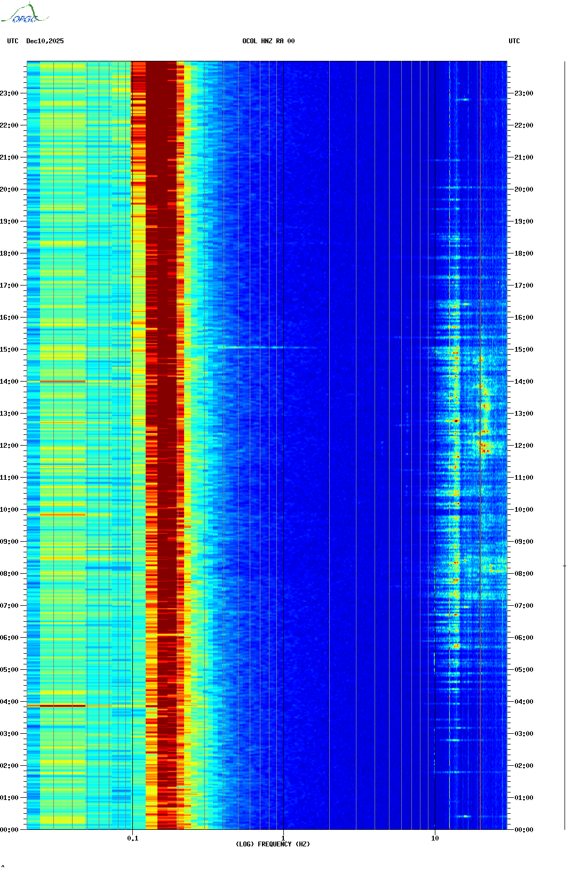Click the 08:00 label on left time axis

(x=9, y=574)
